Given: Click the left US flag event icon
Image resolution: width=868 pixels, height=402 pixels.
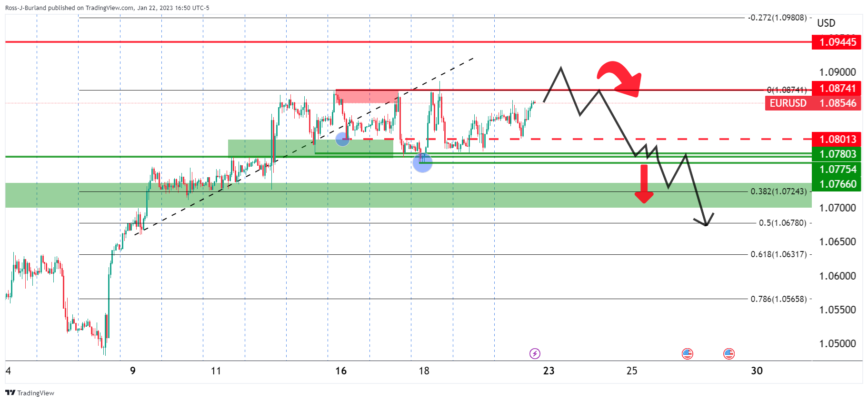Looking at the screenshot, I should [x=687, y=353].
